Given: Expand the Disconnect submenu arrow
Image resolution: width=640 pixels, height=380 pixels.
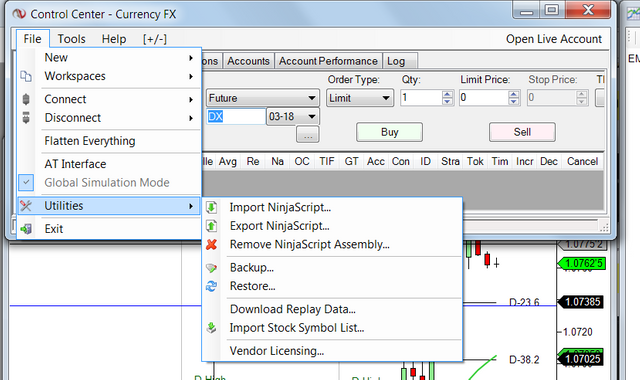Looking at the screenshot, I should click(x=191, y=118).
